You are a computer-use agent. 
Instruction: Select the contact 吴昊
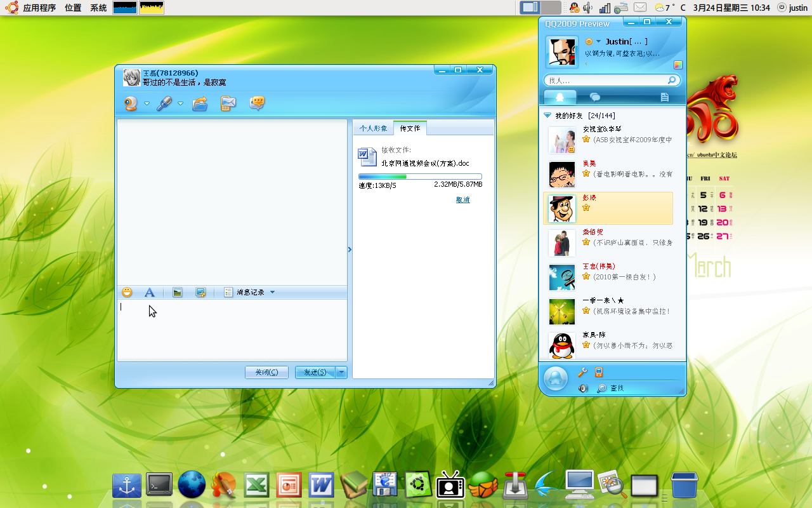pos(608,174)
